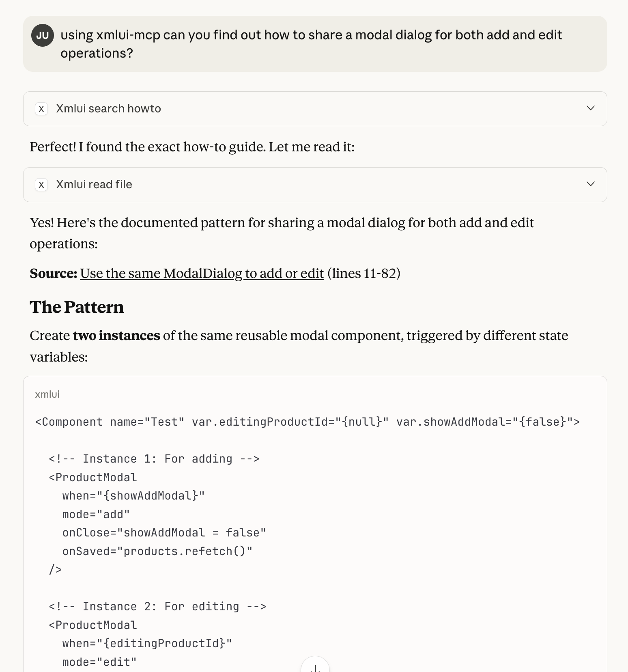The image size is (628, 672).
Task: Click the chevron on the read file card
Action: pos(590,184)
